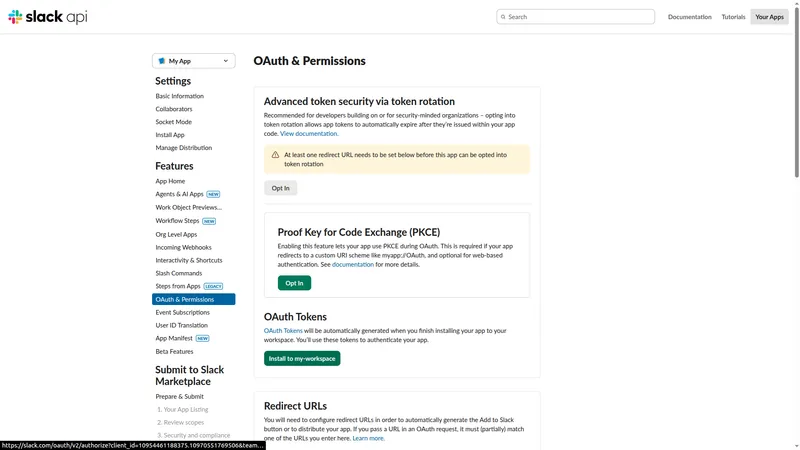Viewport: 800px width, 450px height.
Task: Click the page vertical scrollbar
Action: pyautogui.click(x=796, y=92)
